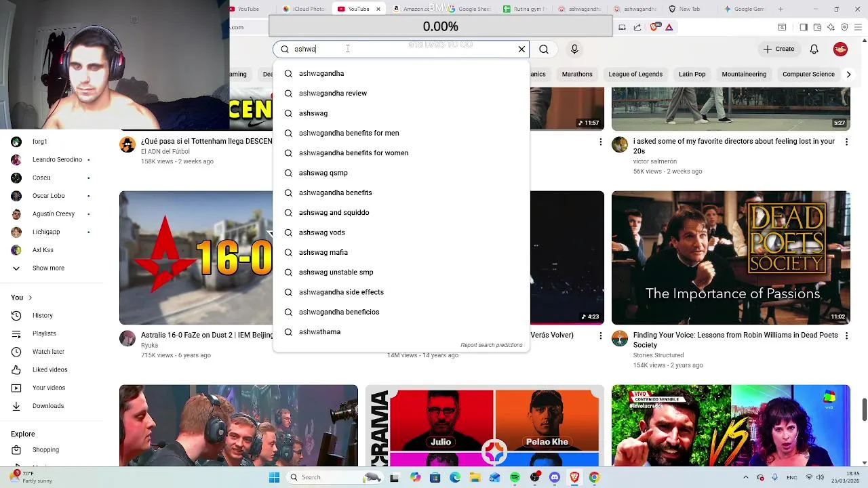Viewport: 868px width, 488px height.
Task: Filter videos by Marathons chip
Action: click(x=577, y=74)
